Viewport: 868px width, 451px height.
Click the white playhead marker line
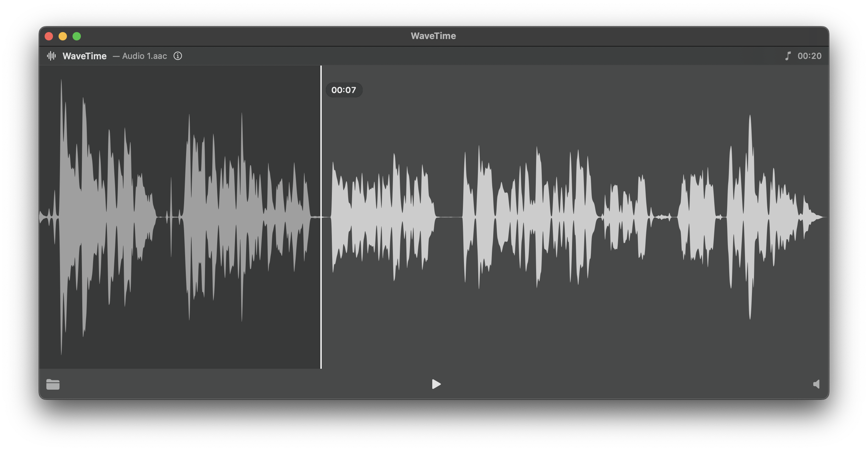pyautogui.click(x=321, y=216)
